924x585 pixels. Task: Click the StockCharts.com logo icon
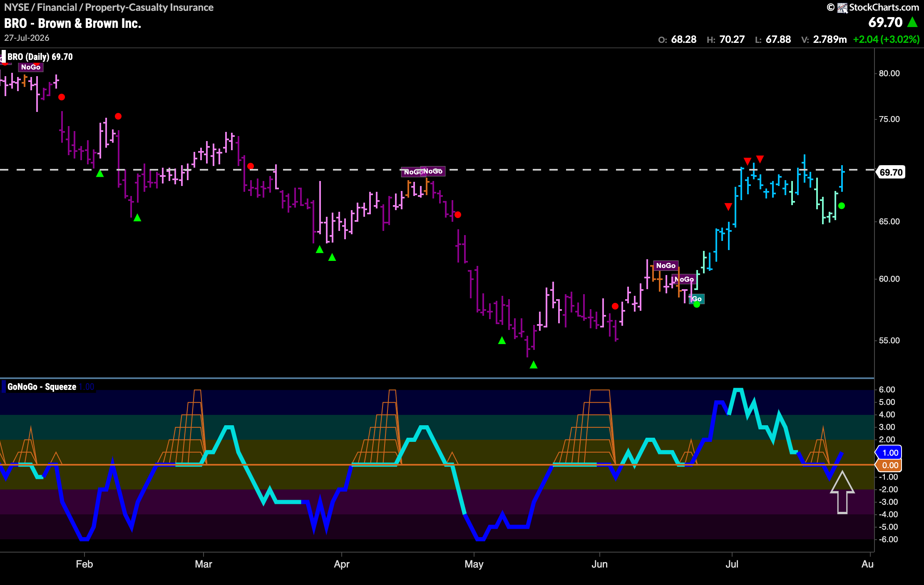point(842,8)
